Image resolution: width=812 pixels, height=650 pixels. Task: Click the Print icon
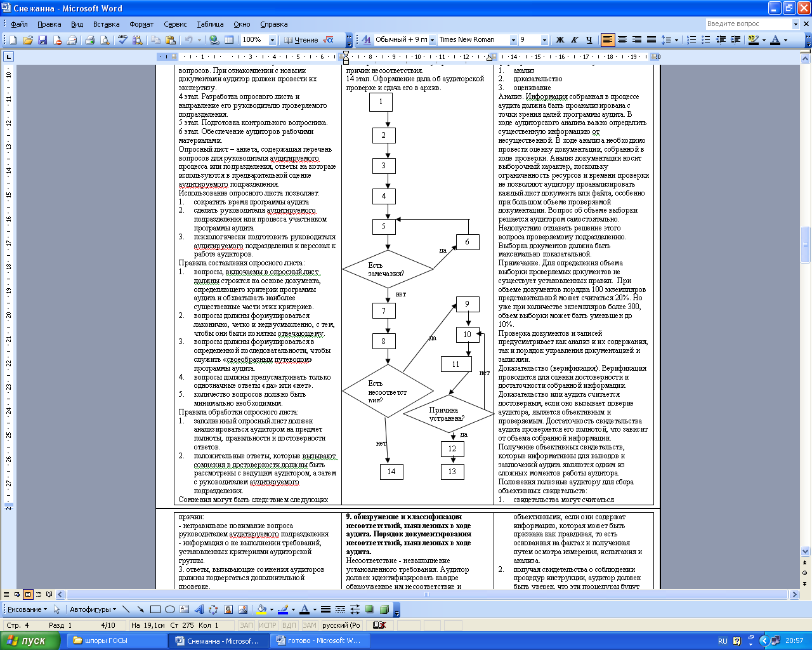[89, 40]
